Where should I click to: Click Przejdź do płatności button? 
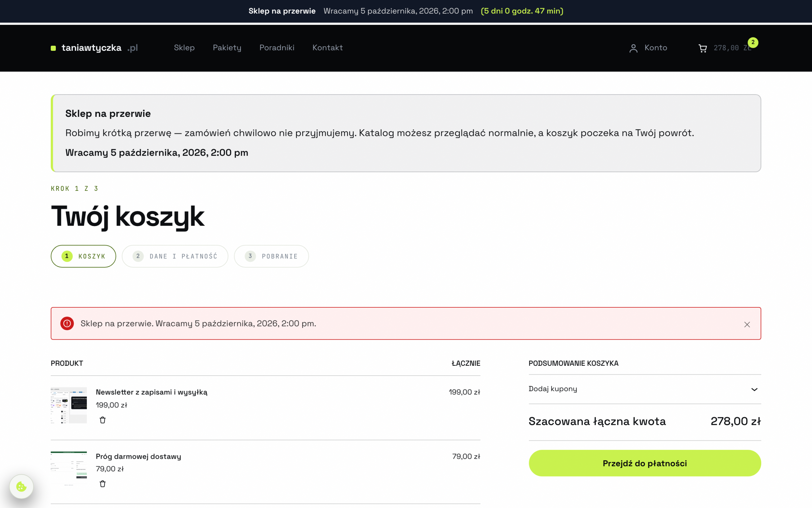[645, 463]
